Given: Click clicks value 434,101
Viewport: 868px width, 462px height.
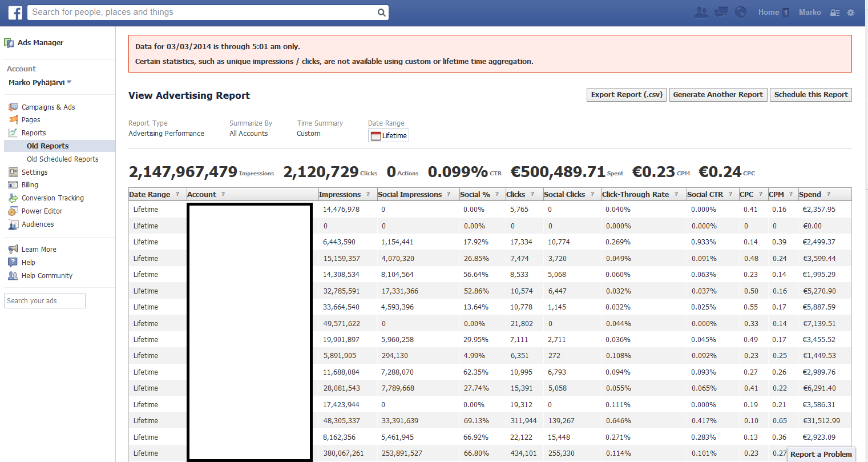Looking at the screenshot, I should click(x=523, y=453).
